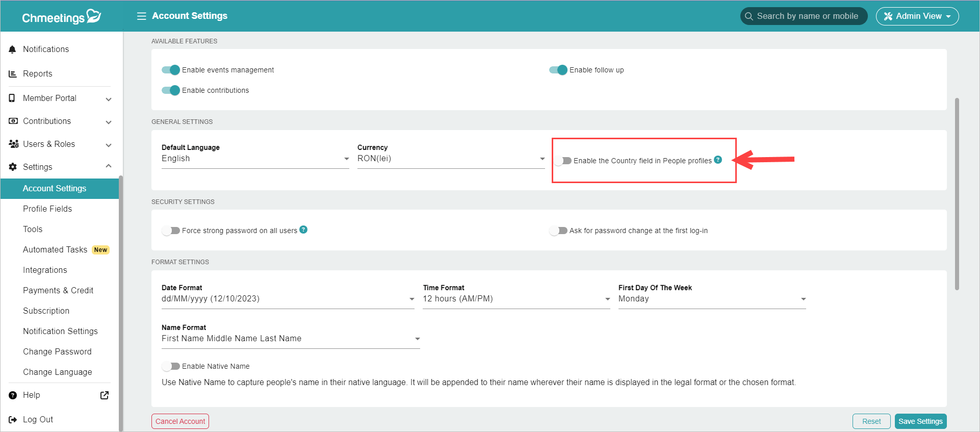Toggle the hamburger menu icon

click(x=141, y=16)
